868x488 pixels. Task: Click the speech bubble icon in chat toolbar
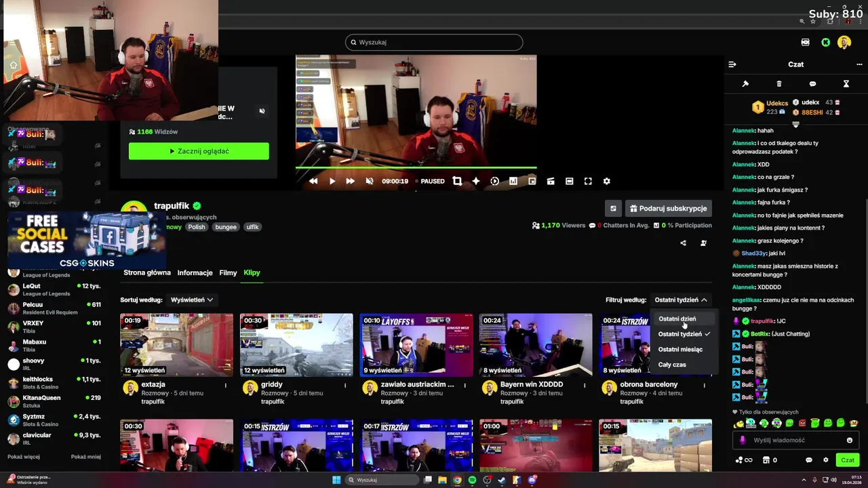point(812,84)
